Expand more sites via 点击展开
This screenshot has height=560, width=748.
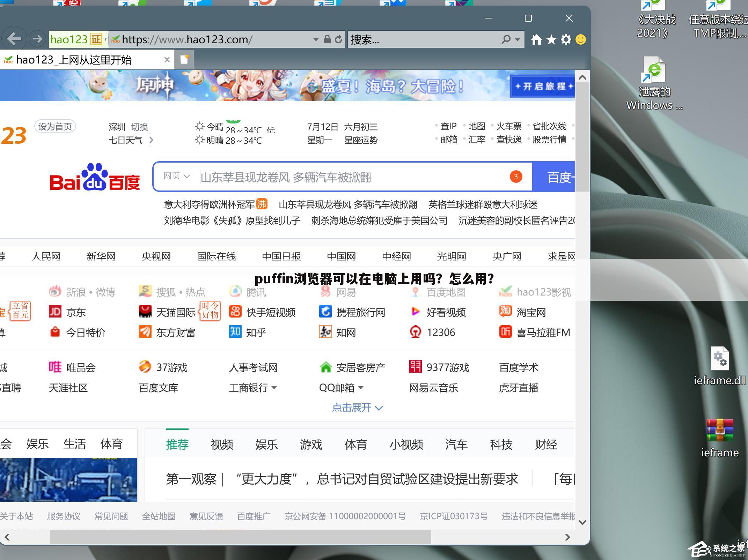tap(357, 407)
